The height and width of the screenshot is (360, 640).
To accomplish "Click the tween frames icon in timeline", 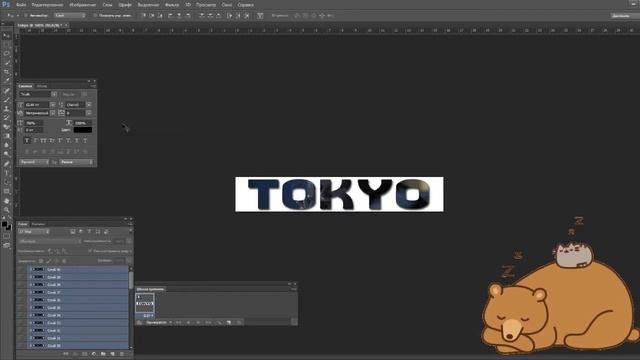I will pos(220,322).
